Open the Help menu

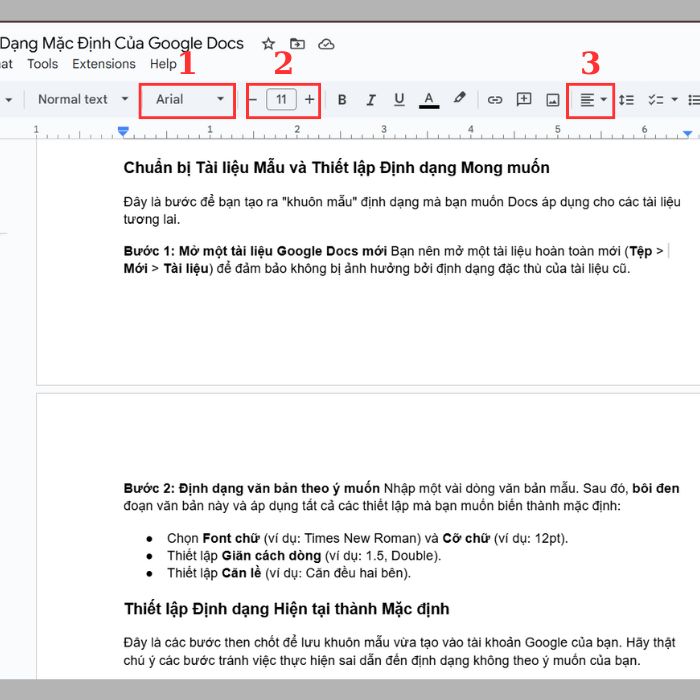coord(163,64)
